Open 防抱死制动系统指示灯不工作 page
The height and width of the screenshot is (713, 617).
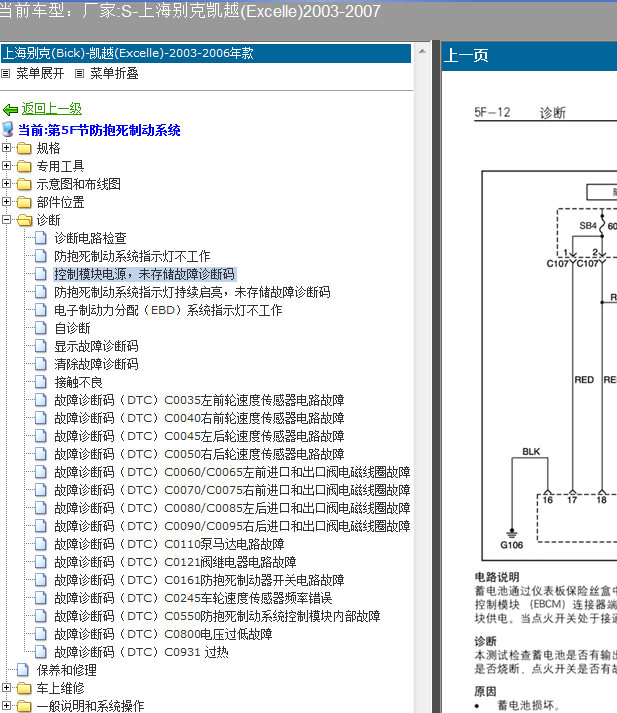coord(132,256)
